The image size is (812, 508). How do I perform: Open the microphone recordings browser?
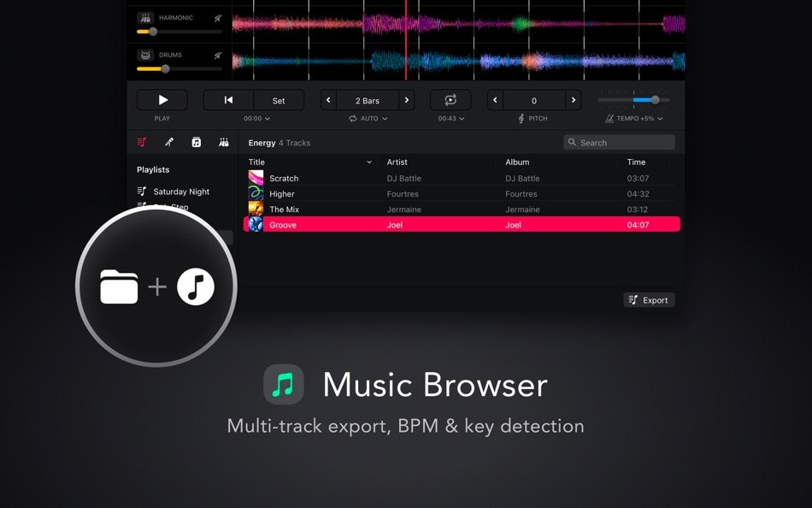pyautogui.click(x=168, y=141)
